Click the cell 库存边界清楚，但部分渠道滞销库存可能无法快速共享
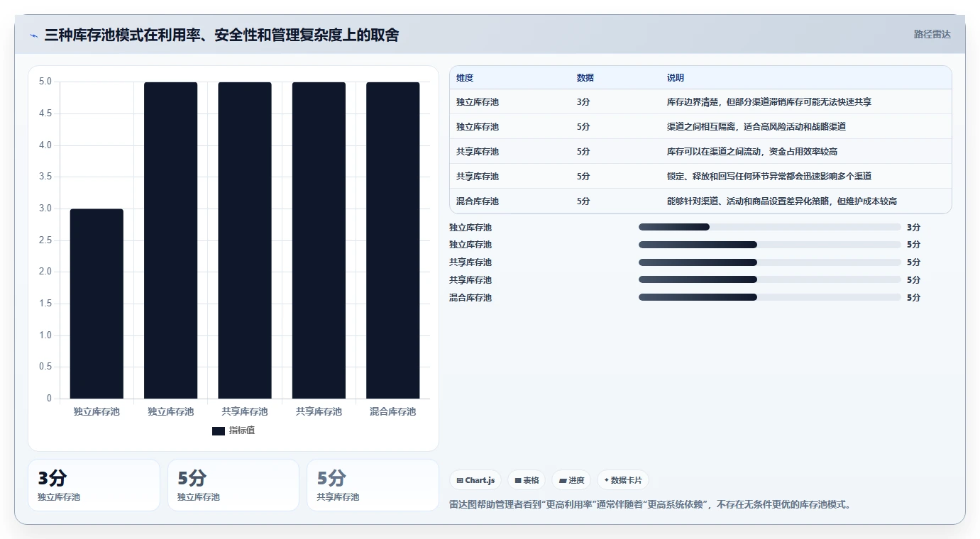 (769, 102)
